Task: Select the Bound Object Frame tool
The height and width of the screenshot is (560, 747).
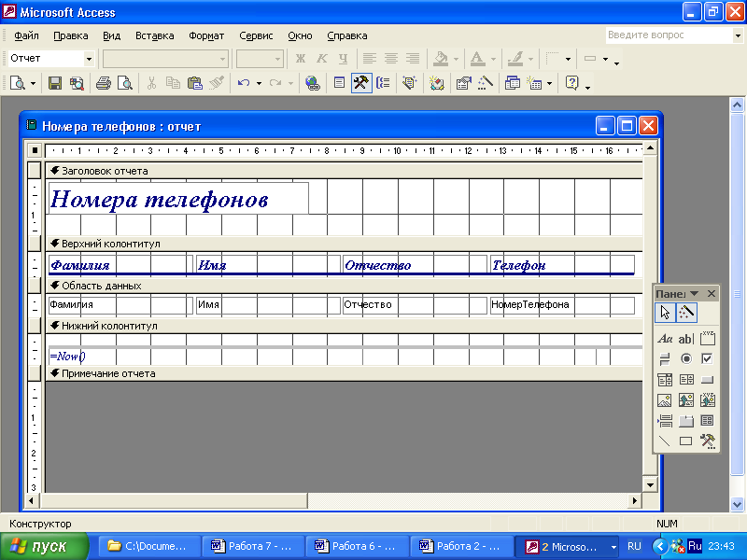Action: 708,400
